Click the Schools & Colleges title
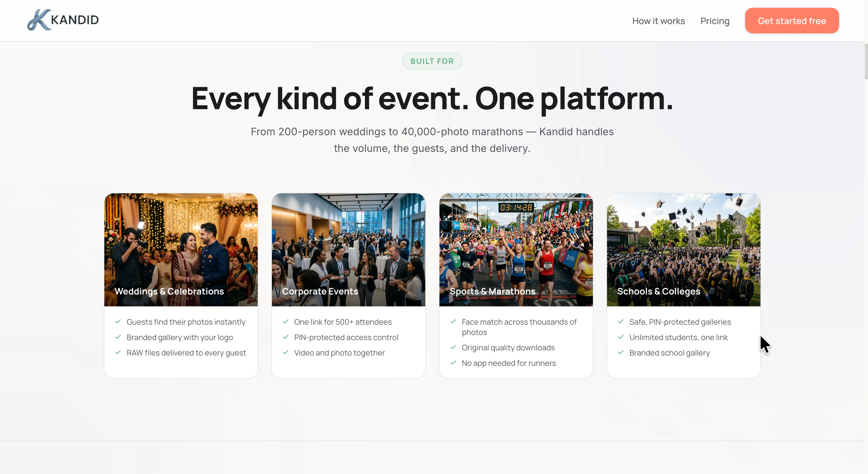Screen dimensions: 868x474 coord(658,291)
